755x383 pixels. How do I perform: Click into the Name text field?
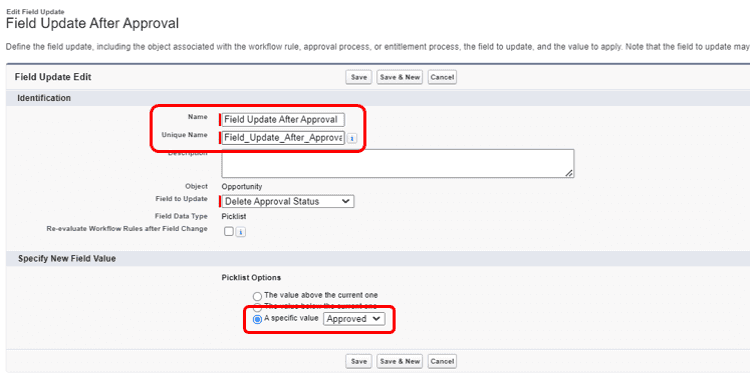pos(283,119)
